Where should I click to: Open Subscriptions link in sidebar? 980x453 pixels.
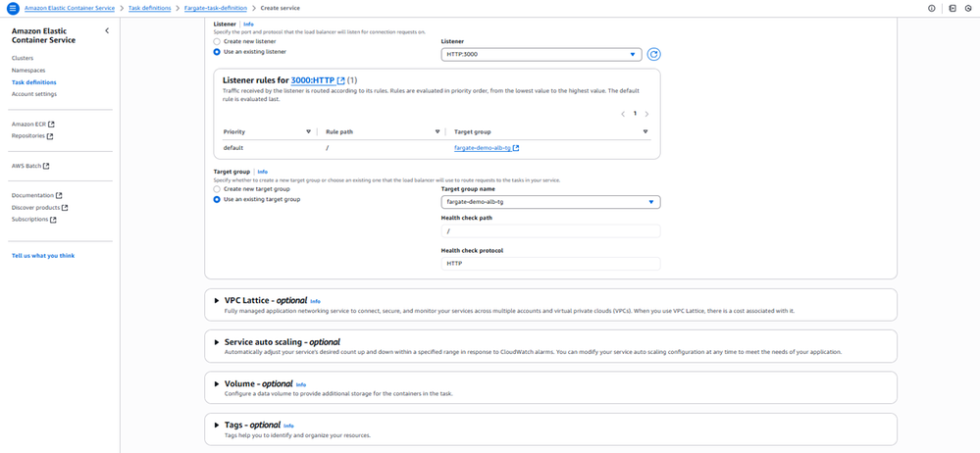[x=33, y=220]
